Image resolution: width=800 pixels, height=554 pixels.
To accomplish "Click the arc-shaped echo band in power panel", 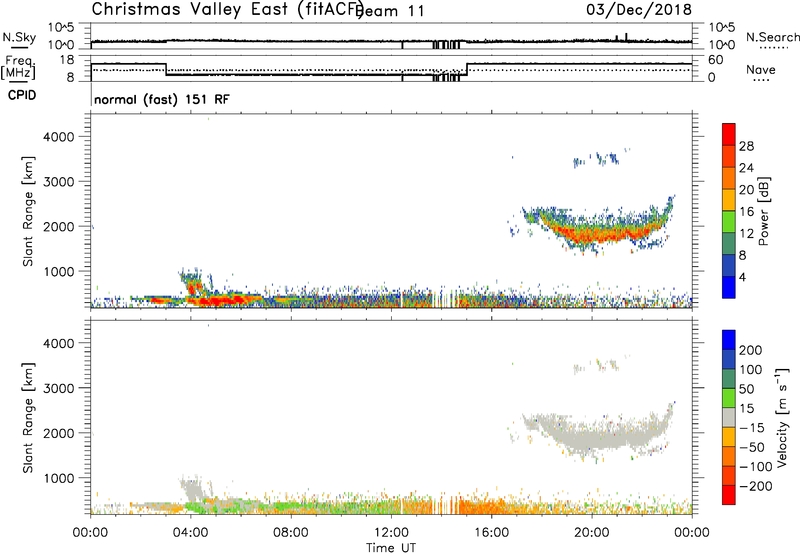I will point(597,227).
